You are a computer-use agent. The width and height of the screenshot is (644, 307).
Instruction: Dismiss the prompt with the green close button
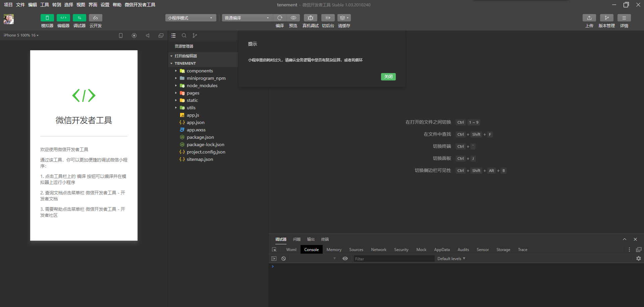[x=388, y=77]
